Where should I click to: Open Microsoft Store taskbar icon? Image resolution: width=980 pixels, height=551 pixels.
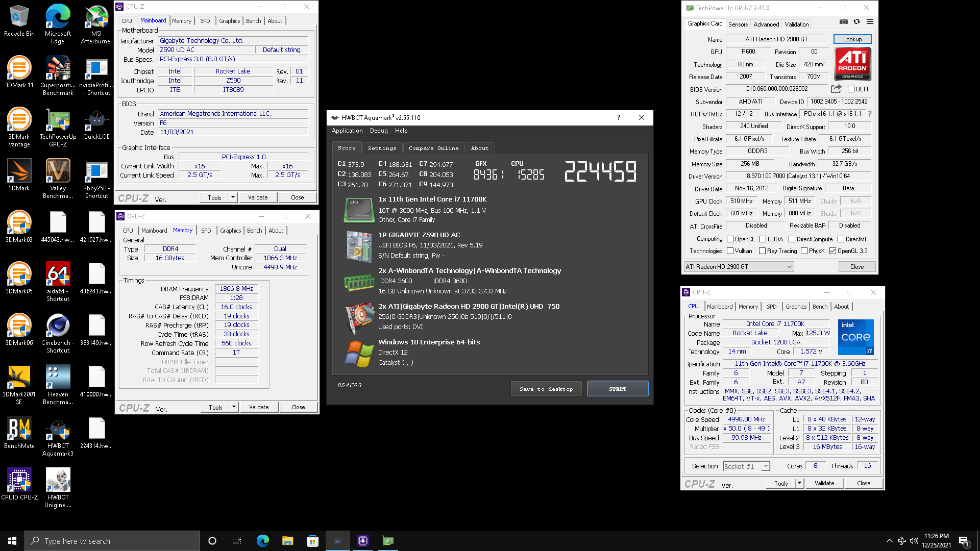[x=312, y=541]
